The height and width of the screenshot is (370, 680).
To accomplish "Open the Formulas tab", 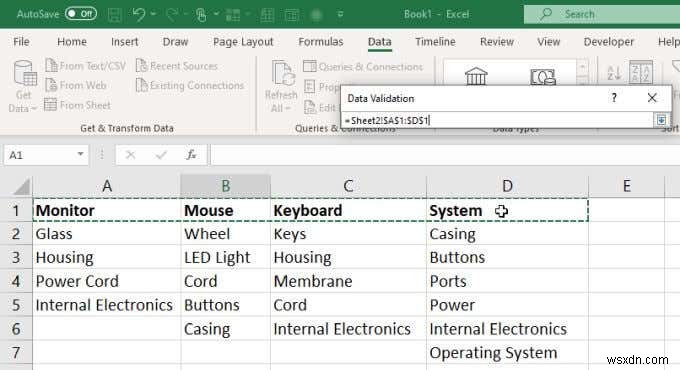I will pos(321,42).
